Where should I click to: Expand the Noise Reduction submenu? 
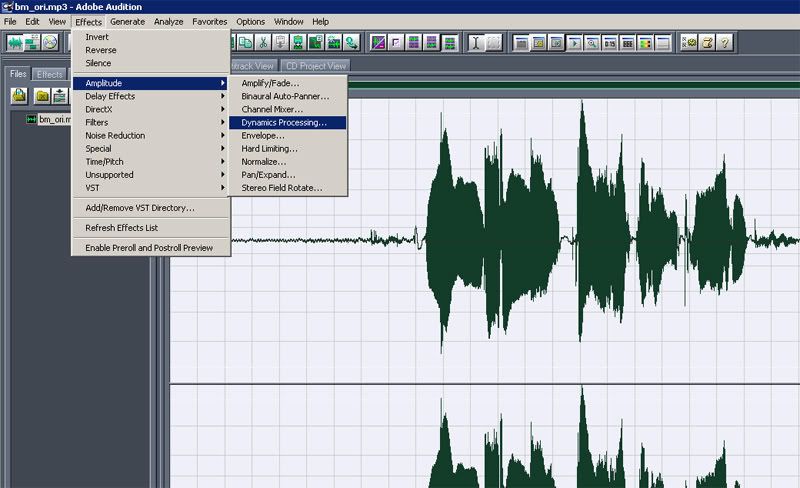[150, 135]
